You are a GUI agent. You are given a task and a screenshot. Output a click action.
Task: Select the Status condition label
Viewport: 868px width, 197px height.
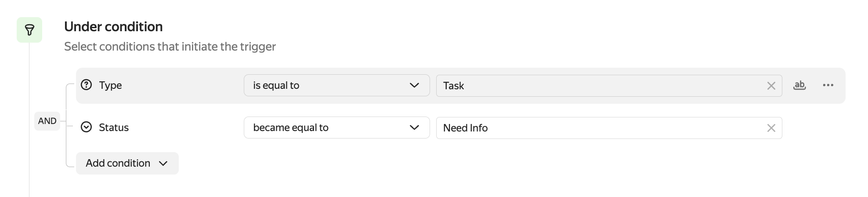114,128
